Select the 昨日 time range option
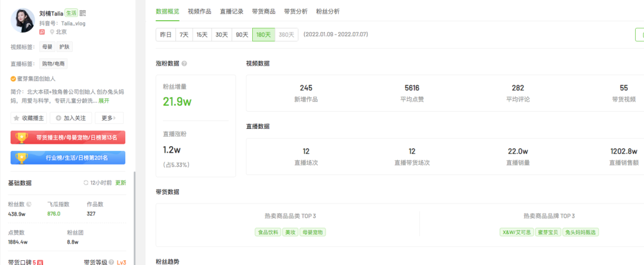The height and width of the screenshot is (265, 644). (x=165, y=35)
